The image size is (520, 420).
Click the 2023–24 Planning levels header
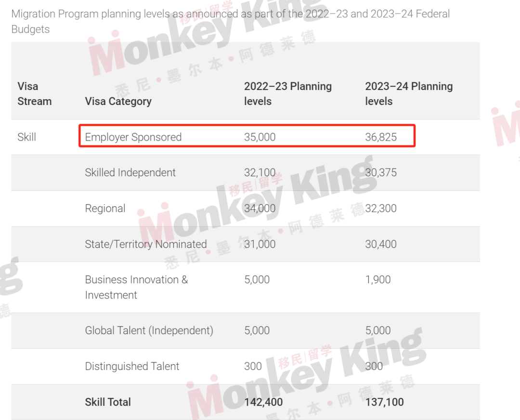[409, 93]
